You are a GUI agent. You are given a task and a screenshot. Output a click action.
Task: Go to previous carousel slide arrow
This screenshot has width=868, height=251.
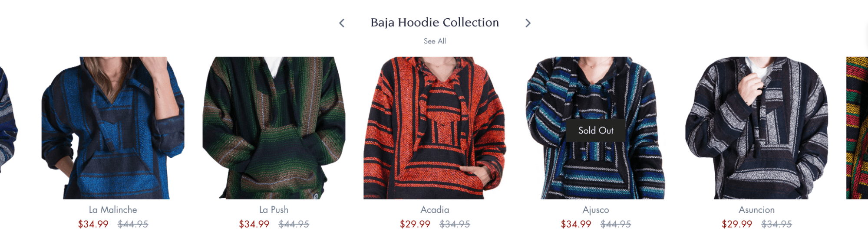click(x=342, y=23)
